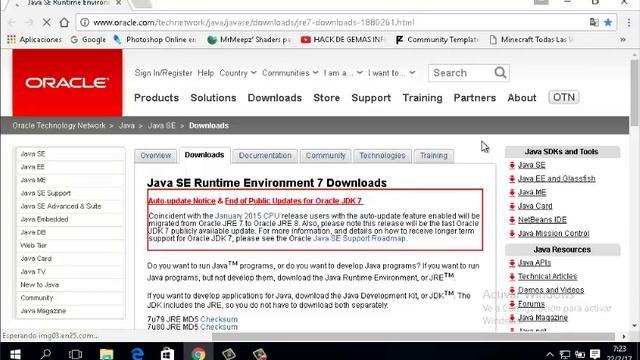Click download arrow beside Java APIs
The width and height of the screenshot is (640, 360).
[x=512, y=263]
